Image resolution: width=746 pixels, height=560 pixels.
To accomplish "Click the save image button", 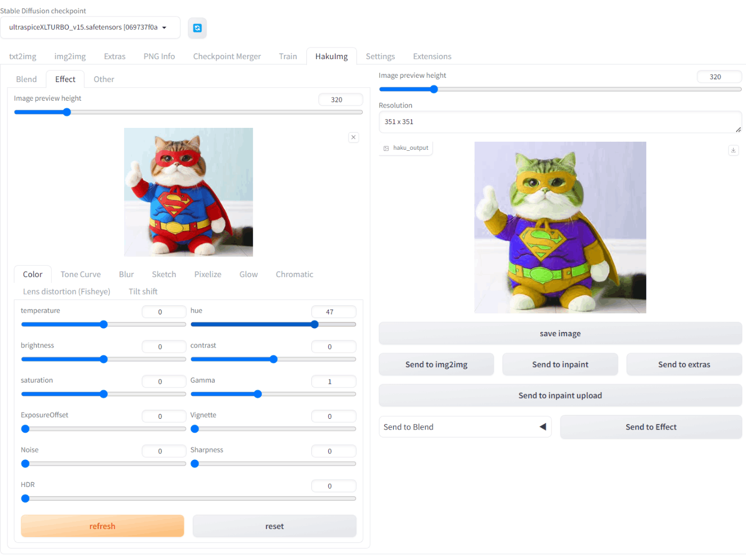I will pos(560,334).
